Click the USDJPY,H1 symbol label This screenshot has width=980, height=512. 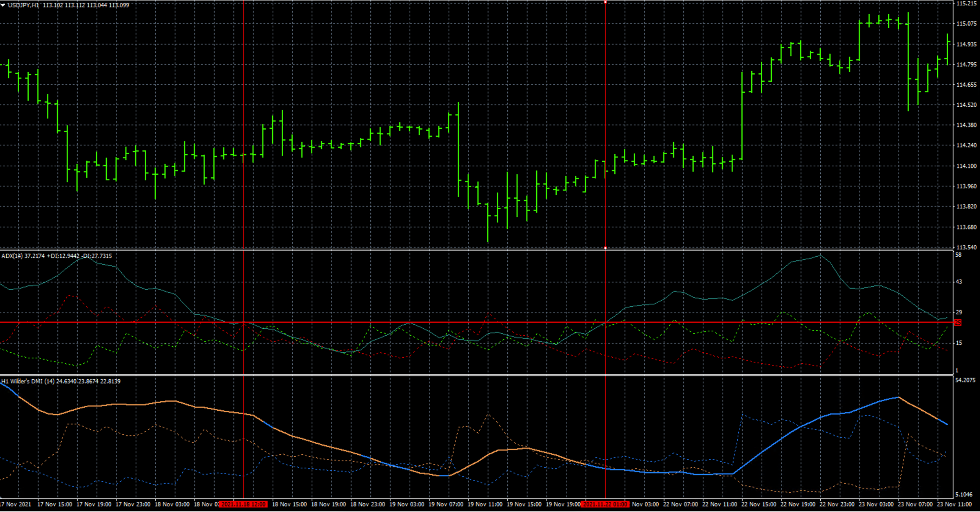coord(23,5)
